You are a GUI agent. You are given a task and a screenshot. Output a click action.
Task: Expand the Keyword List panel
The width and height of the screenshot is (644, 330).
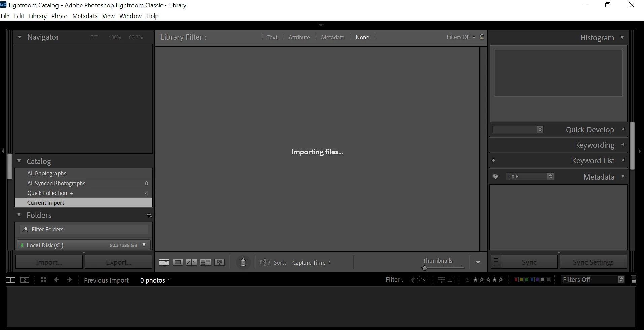[623, 160]
